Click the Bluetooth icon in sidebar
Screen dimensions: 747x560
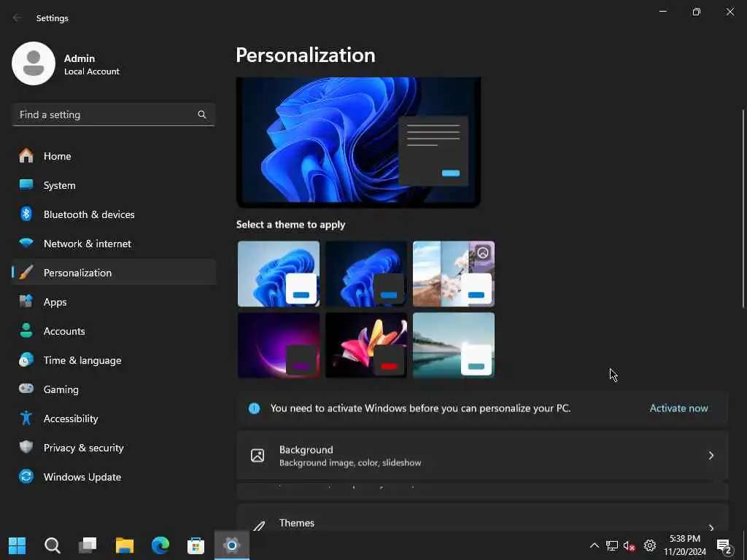tap(26, 214)
